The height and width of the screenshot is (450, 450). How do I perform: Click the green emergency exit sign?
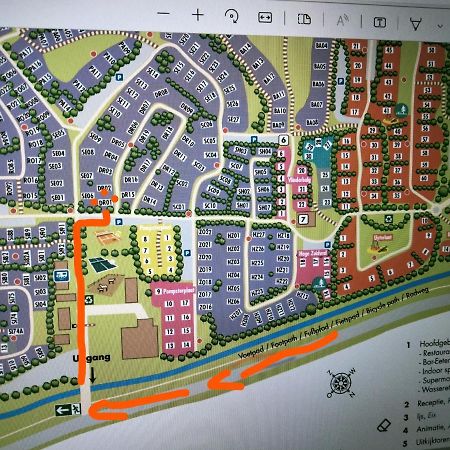click(x=68, y=409)
